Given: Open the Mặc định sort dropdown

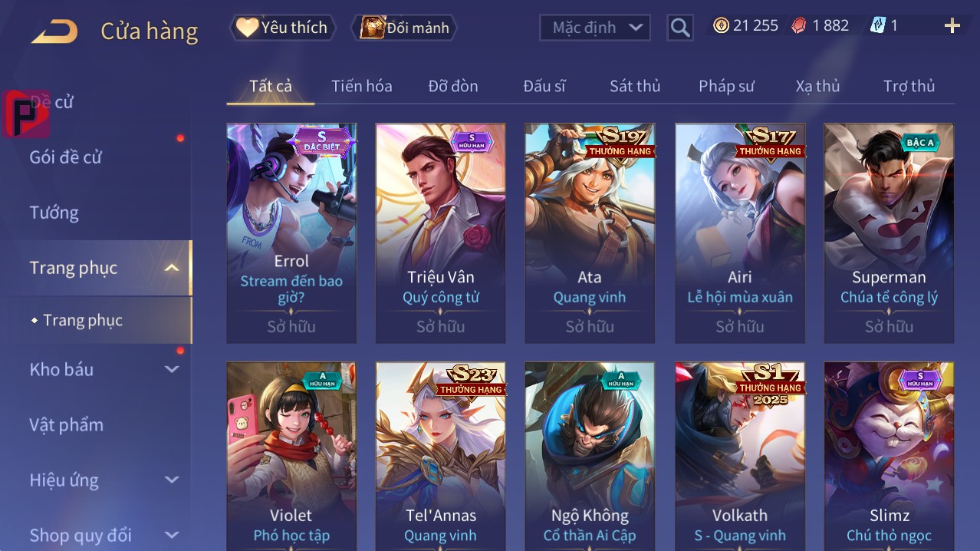Looking at the screenshot, I should 595,28.
